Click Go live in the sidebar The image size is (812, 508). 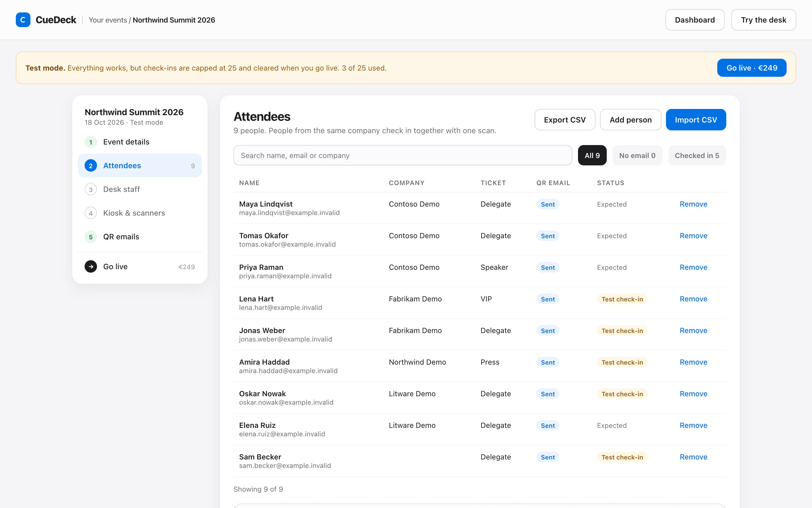tap(140, 266)
